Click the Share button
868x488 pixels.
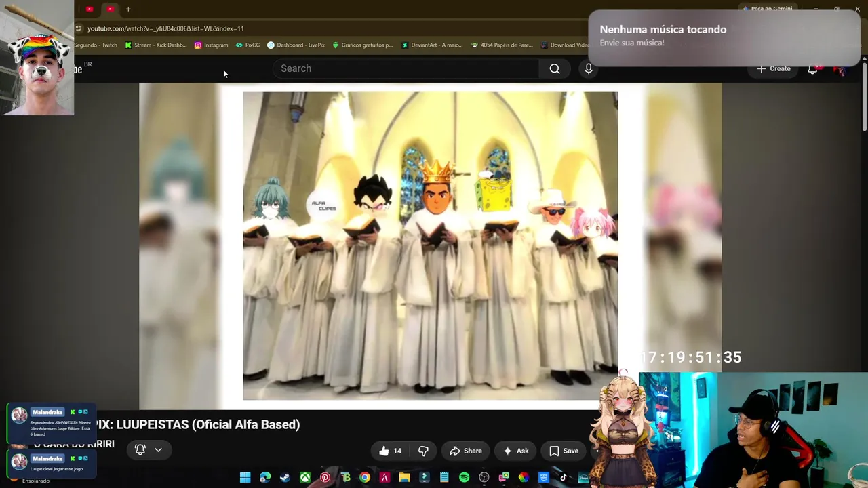pos(466,451)
